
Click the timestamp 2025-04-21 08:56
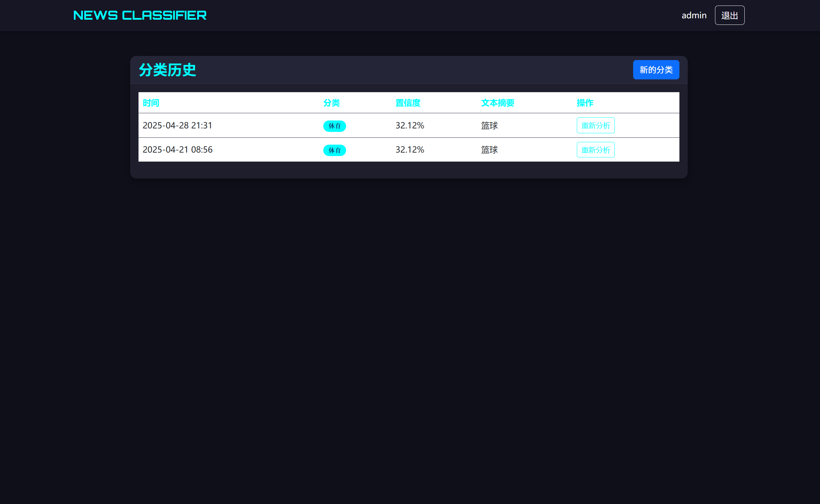pos(178,149)
